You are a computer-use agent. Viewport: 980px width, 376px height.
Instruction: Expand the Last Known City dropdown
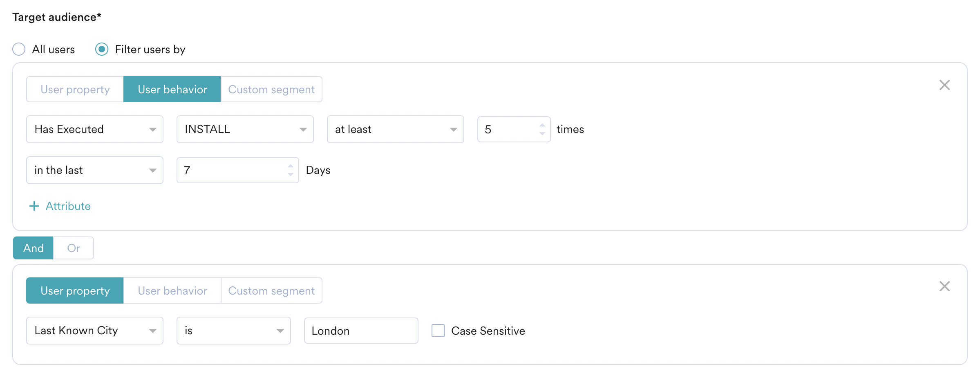coord(95,331)
